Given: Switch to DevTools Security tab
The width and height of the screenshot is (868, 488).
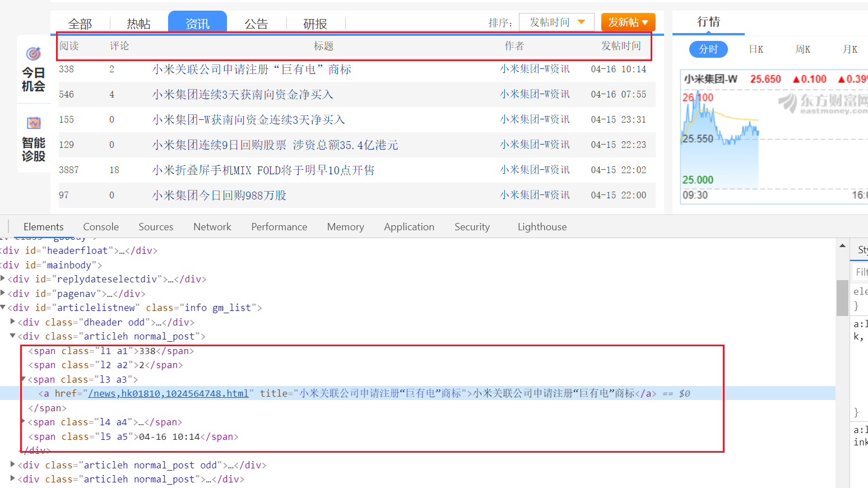Looking at the screenshot, I should click(x=472, y=227).
